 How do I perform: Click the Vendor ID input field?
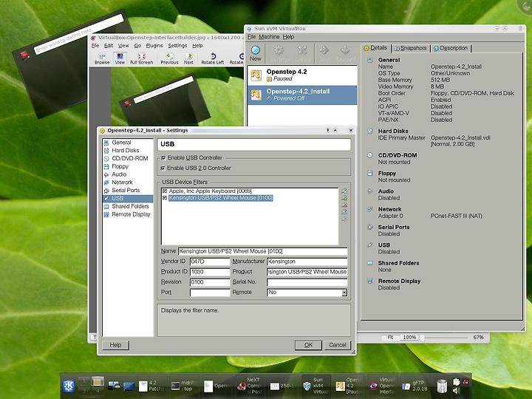pos(209,262)
